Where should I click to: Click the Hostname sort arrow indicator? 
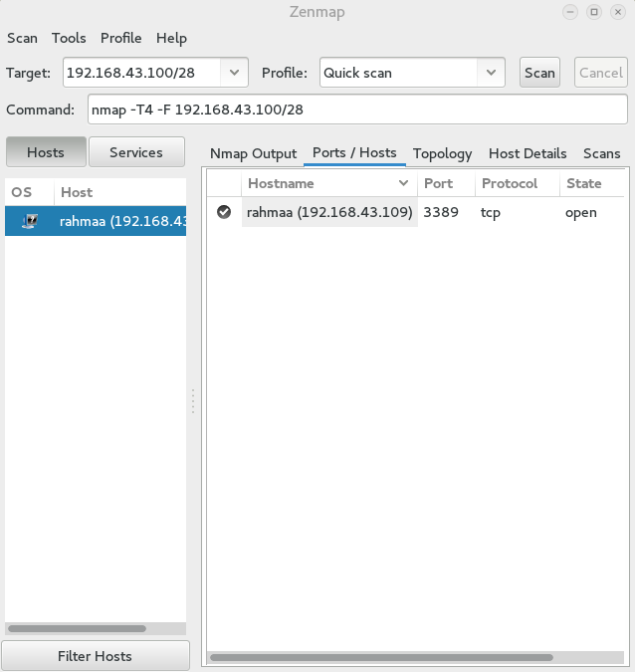(403, 183)
